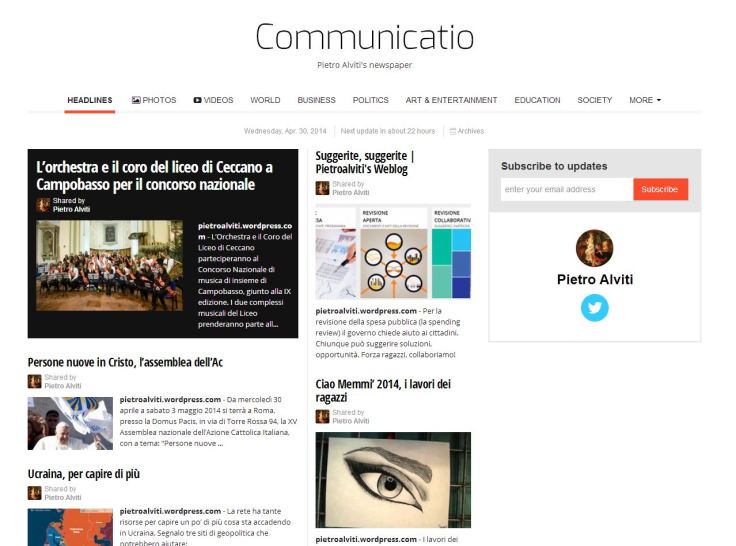Click the Pope photo thumbnail

[70, 423]
